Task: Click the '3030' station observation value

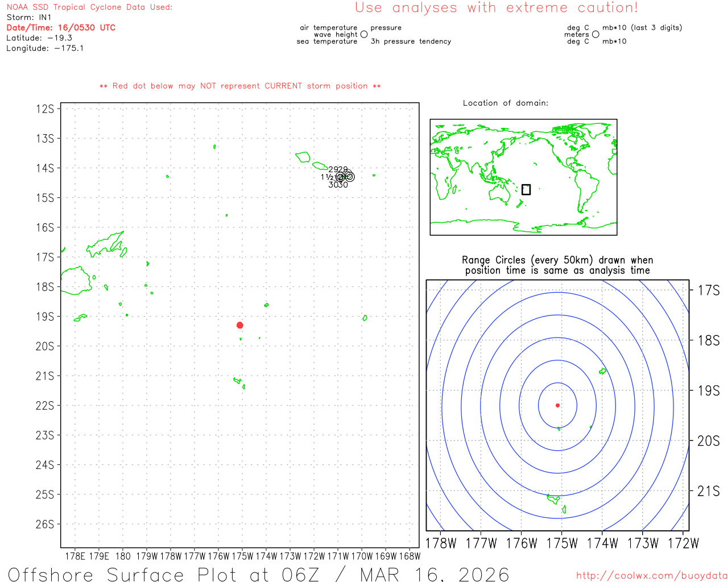Action: coord(338,185)
